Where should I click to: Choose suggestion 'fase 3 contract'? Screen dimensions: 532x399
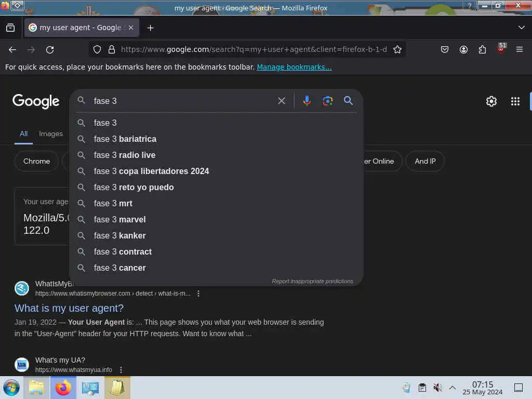[216, 252]
